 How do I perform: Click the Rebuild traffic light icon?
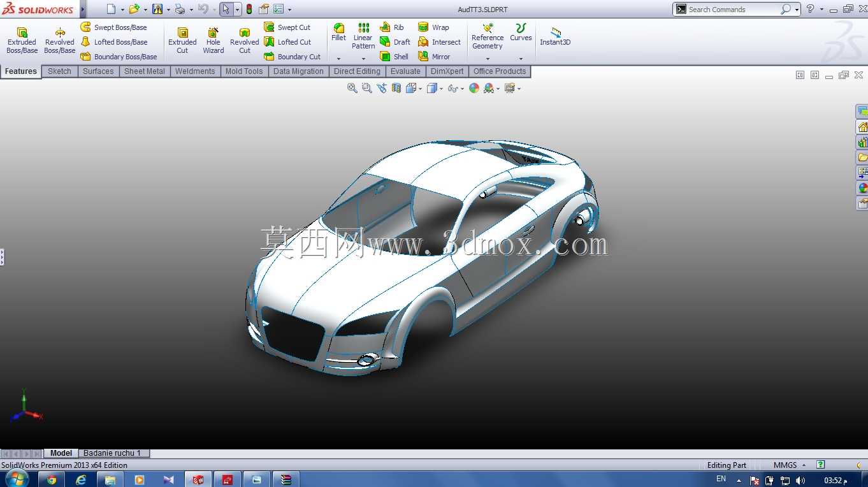tap(249, 10)
